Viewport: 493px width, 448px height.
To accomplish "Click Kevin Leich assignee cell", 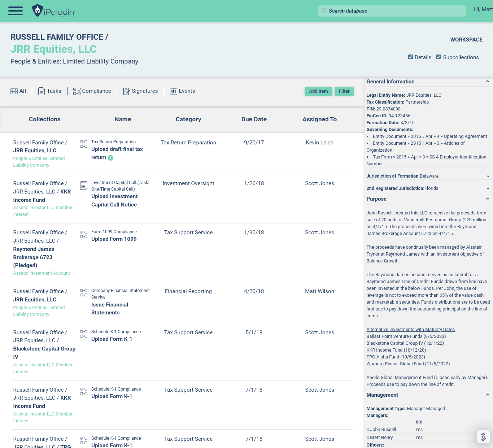I will 319,143.
